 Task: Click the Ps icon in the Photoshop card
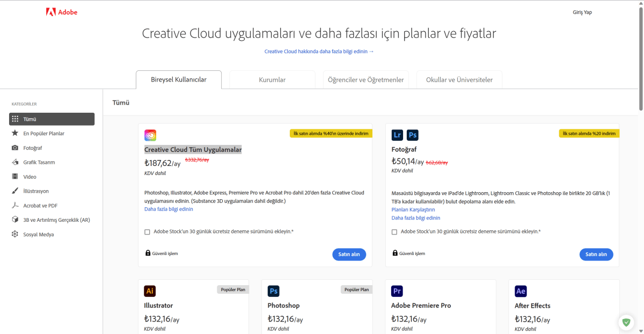[274, 291]
